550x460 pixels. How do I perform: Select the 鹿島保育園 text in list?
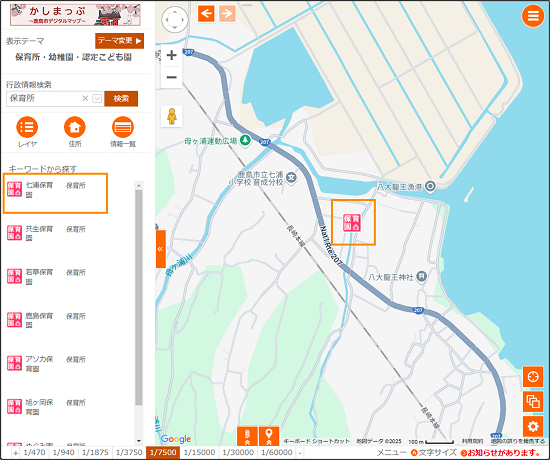pos(39,320)
